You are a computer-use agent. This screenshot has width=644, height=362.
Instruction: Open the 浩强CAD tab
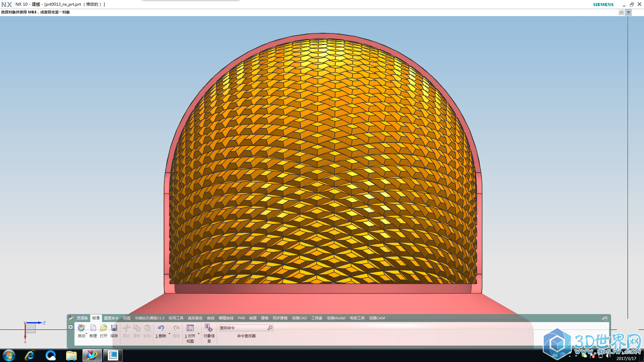[x=299, y=318]
